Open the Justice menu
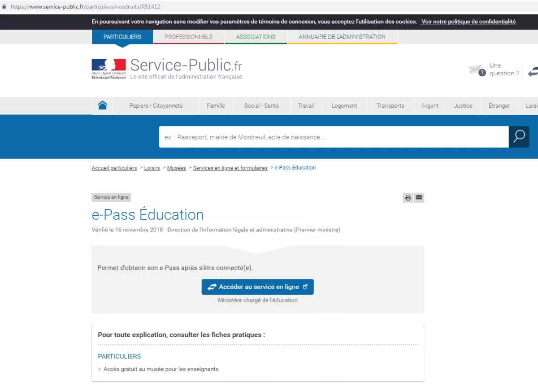This screenshot has height=392, width=538. [x=463, y=106]
